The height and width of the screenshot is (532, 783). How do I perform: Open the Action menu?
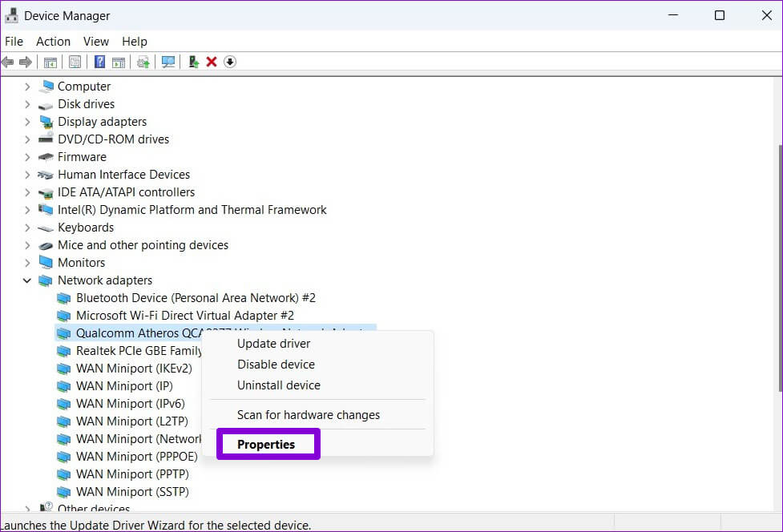(53, 41)
